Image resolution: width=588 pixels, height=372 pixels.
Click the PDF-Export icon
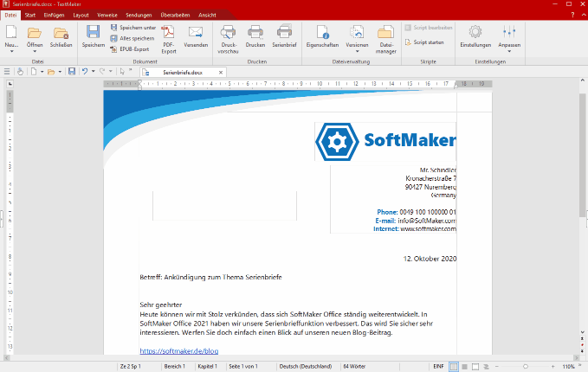[x=168, y=32]
